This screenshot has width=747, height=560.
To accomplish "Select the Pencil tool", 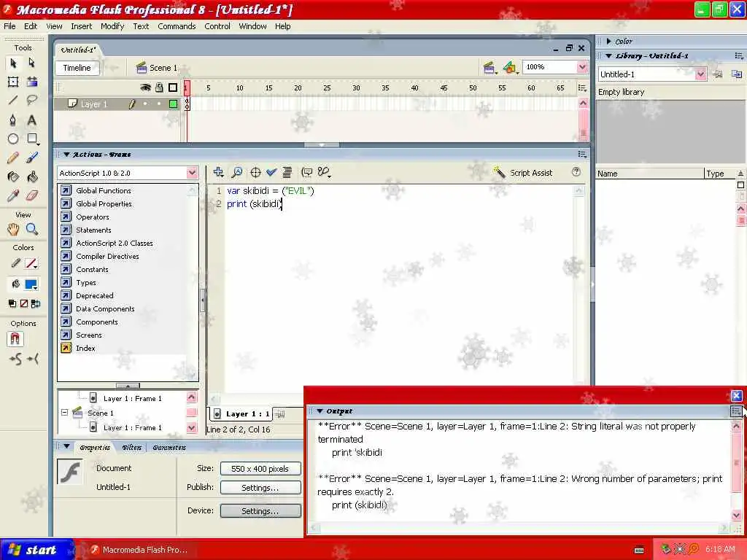I will click(13, 157).
